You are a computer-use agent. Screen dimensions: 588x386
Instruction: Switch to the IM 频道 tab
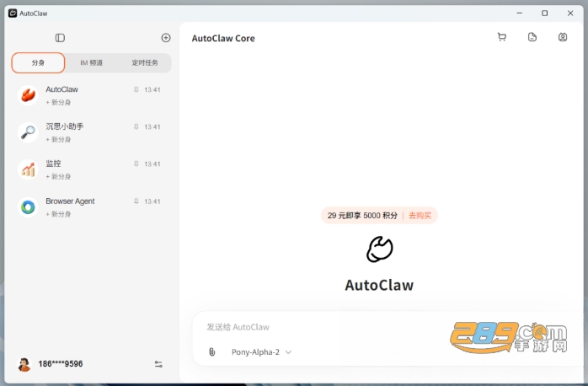[92, 62]
